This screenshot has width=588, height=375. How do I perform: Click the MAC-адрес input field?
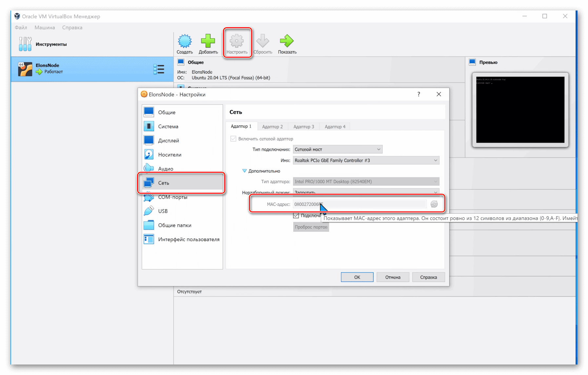click(360, 204)
